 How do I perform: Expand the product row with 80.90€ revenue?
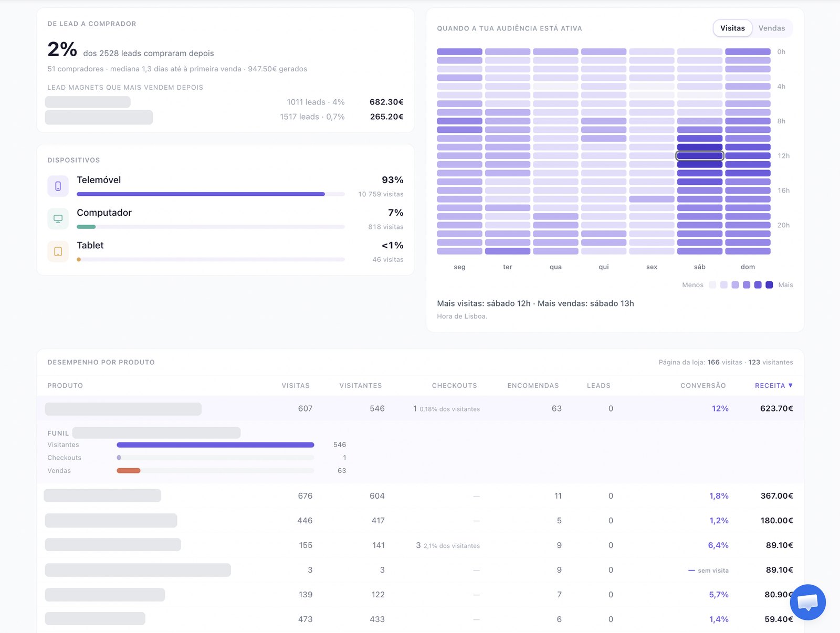(420, 595)
